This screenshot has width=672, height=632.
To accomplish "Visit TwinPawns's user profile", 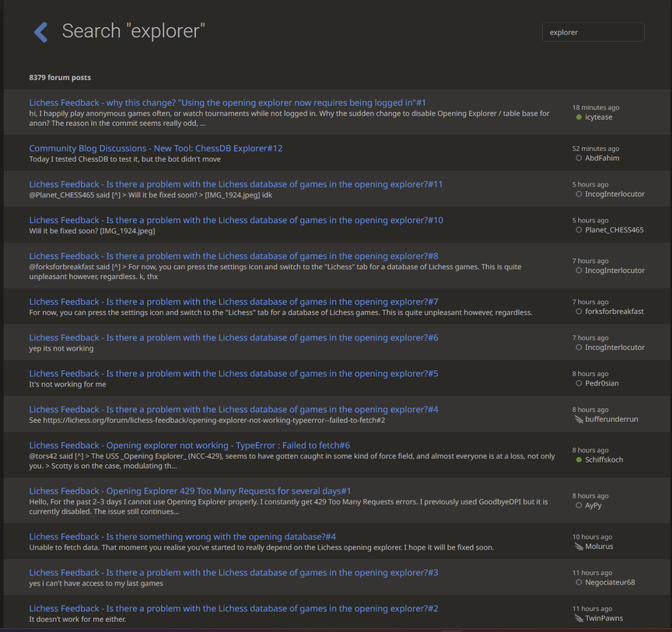I will [604, 619].
